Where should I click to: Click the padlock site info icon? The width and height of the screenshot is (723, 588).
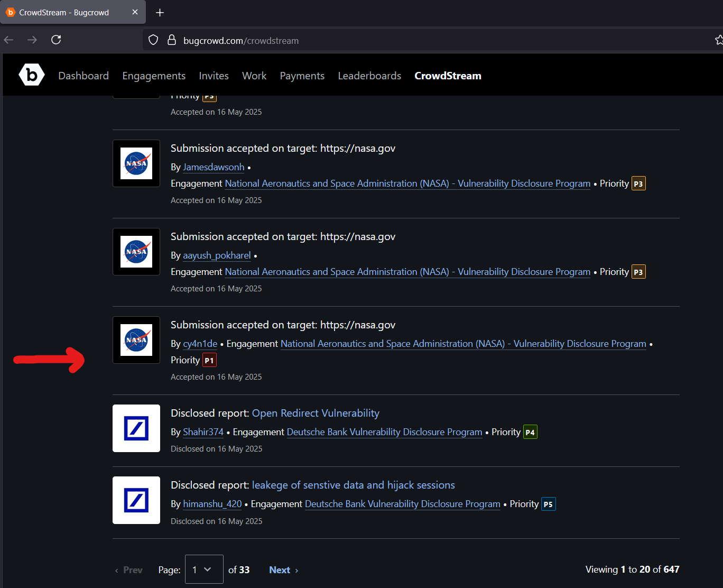(x=171, y=40)
